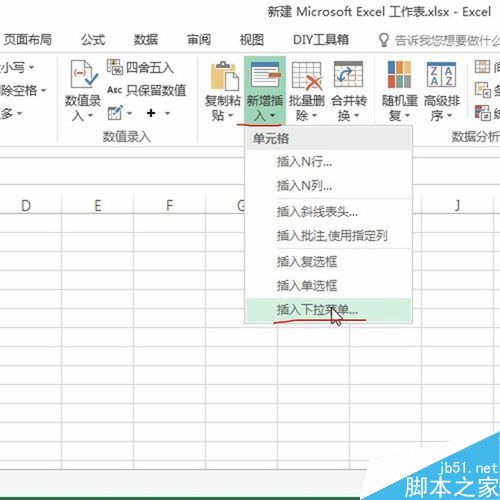This screenshot has width=500, height=500.
Task: Click the 随机重复 colored blocks icon
Action: (x=399, y=74)
